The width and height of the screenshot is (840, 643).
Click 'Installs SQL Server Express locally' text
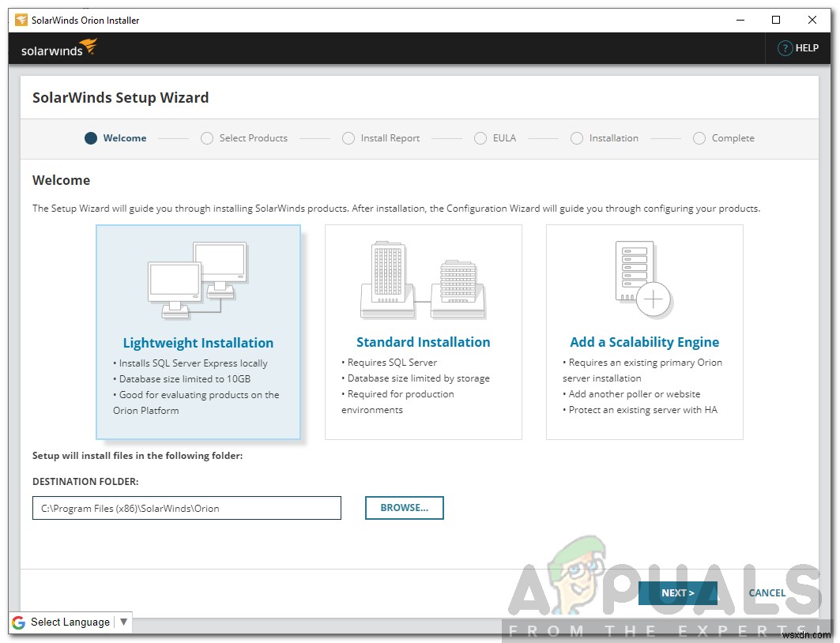tap(193, 363)
